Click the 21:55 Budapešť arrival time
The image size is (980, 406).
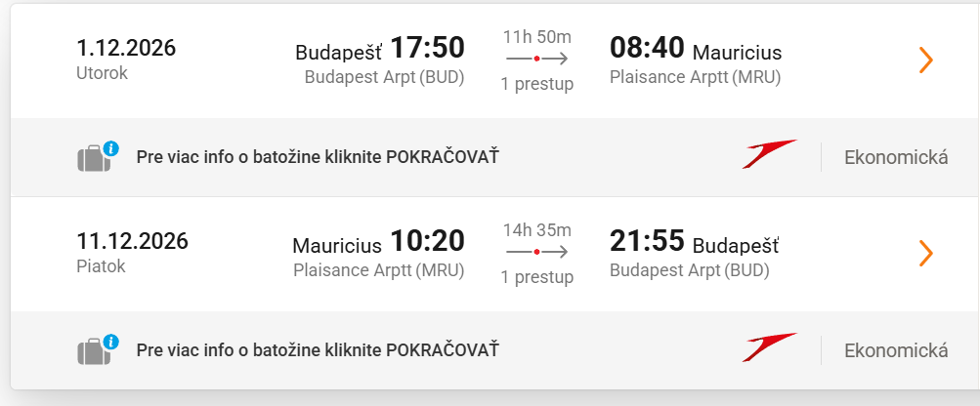pyautogui.click(x=647, y=241)
